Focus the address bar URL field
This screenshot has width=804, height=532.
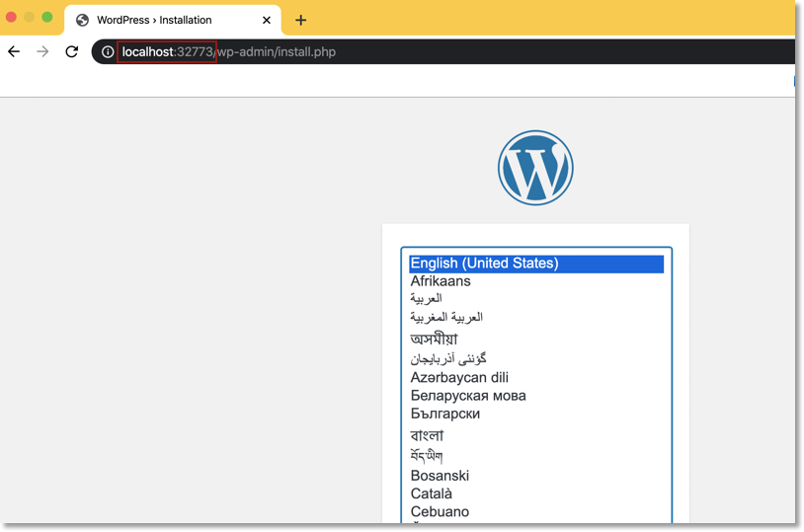click(x=443, y=51)
